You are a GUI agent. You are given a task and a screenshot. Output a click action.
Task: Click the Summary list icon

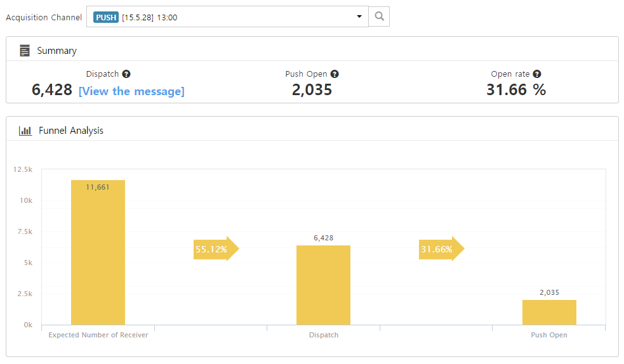[25, 51]
